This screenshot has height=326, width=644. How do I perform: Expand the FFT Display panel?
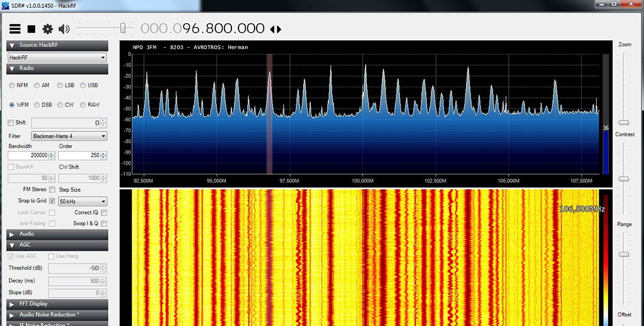[x=12, y=304]
